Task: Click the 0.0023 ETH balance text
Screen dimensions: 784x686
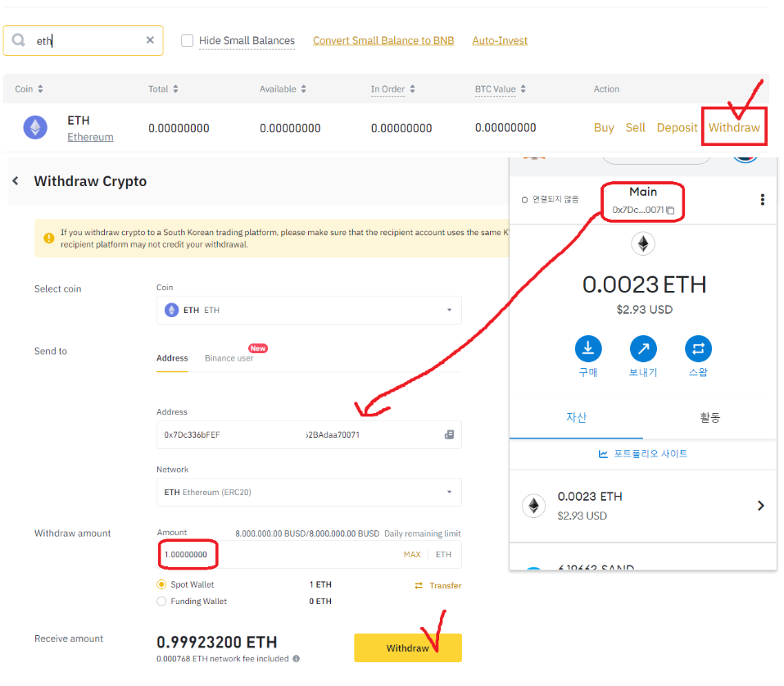Action: [x=645, y=284]
